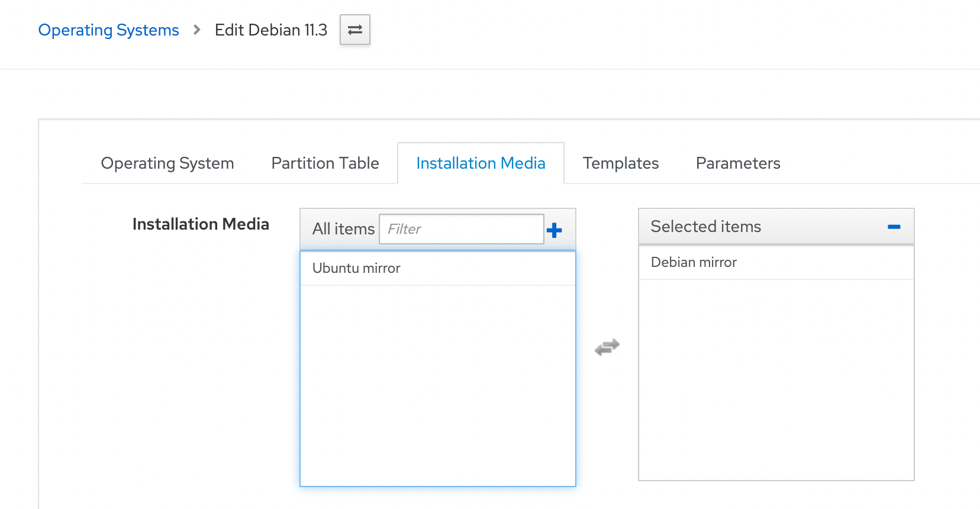Click the Selected items header
The width and height of the screenshot is (980, 509).
705,227
